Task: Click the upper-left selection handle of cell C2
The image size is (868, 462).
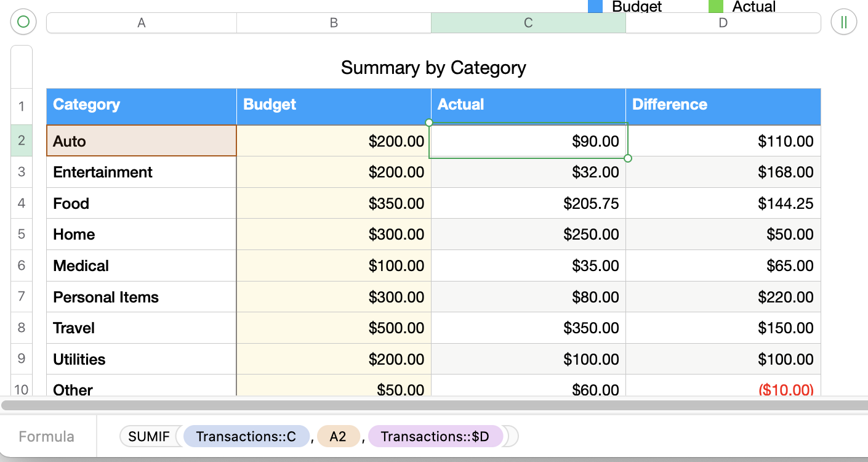Action: [x=429, y=123]
